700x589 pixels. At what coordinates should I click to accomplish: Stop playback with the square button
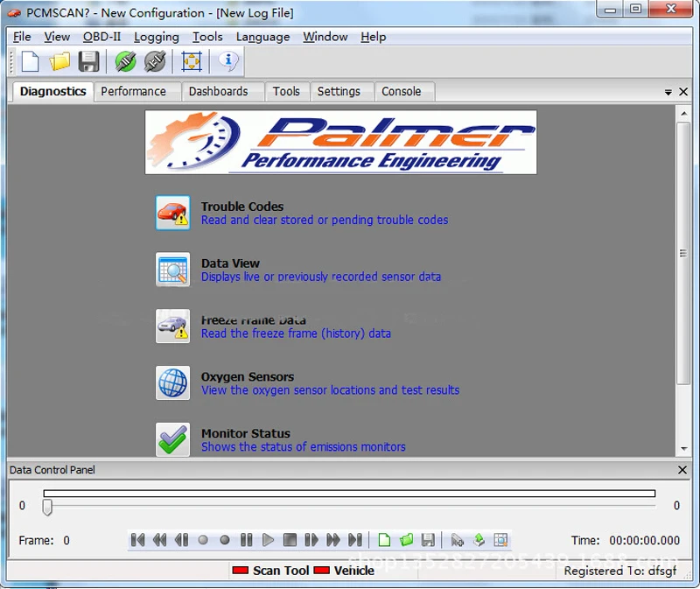(x=290, y=540)
